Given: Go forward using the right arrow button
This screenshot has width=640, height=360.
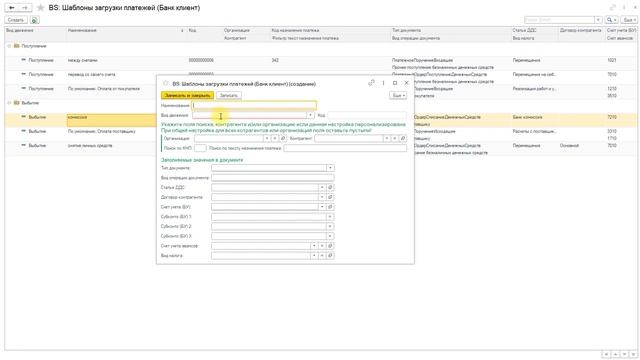Looking at the screenshot, I should point(24,8).
